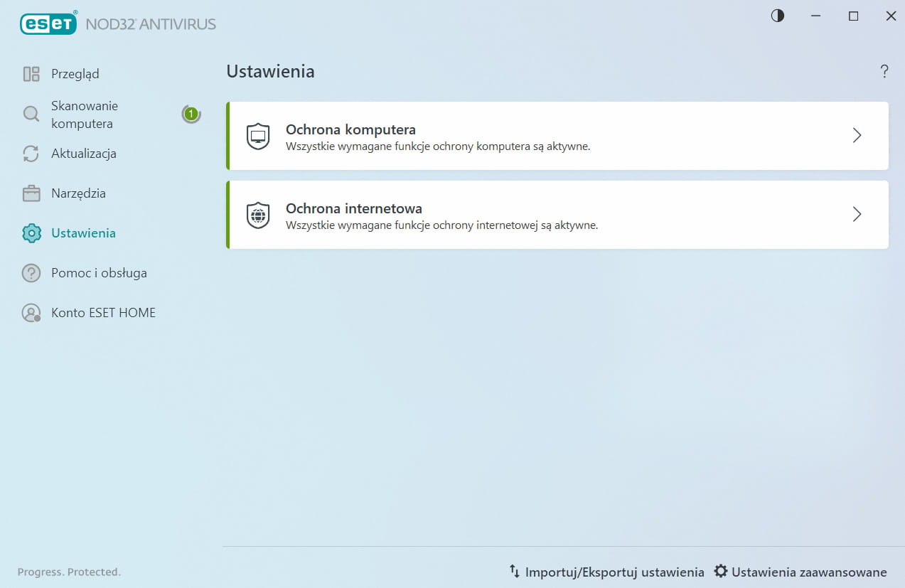905x588 pixels.
Task: Click the Ochrona internetowa status description
Action: click(x=441, y=225)
